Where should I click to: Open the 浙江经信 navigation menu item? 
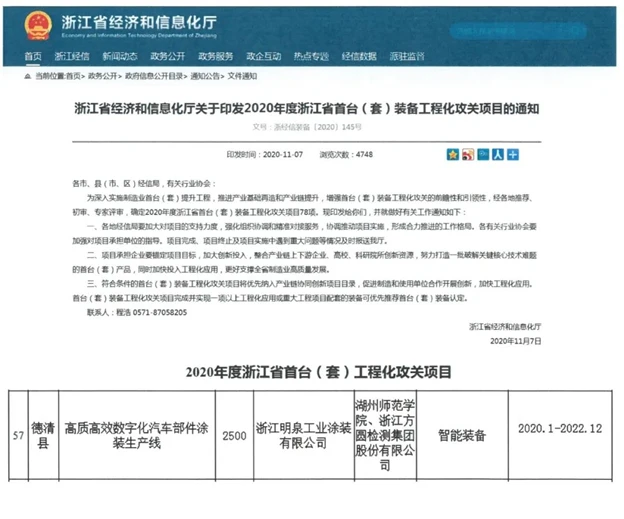click(72, 56)
